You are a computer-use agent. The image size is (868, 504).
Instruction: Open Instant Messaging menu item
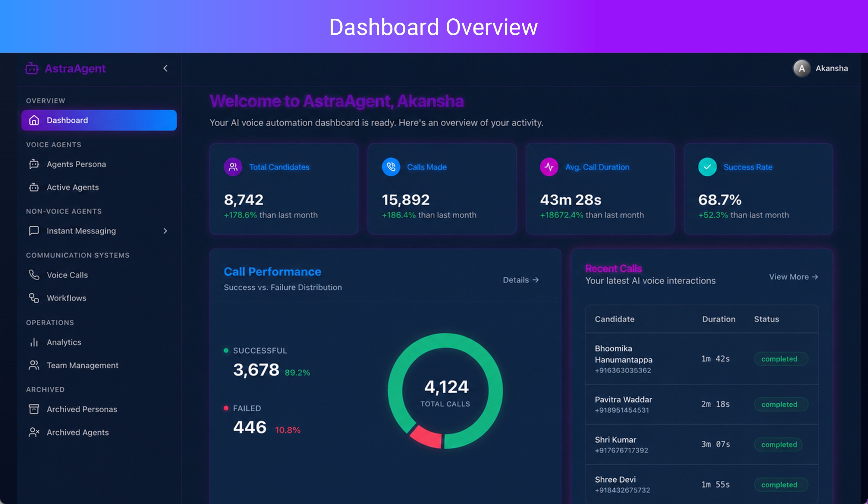(81, 231)
